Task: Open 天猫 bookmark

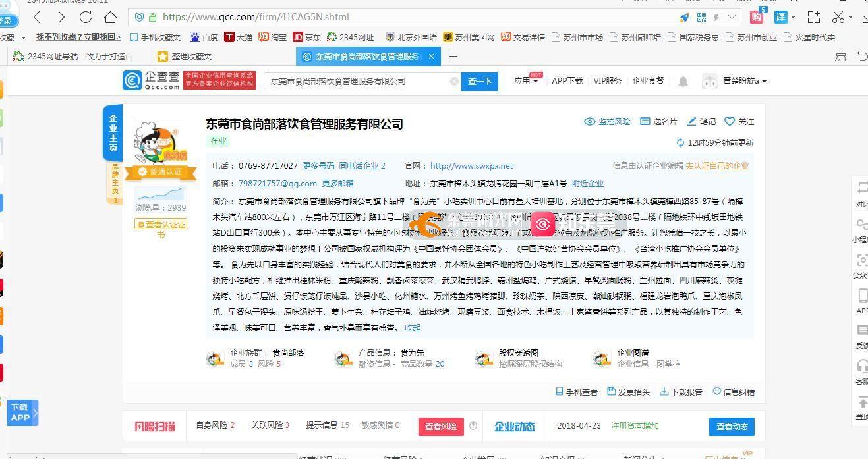Action: (x=239, y=37)
